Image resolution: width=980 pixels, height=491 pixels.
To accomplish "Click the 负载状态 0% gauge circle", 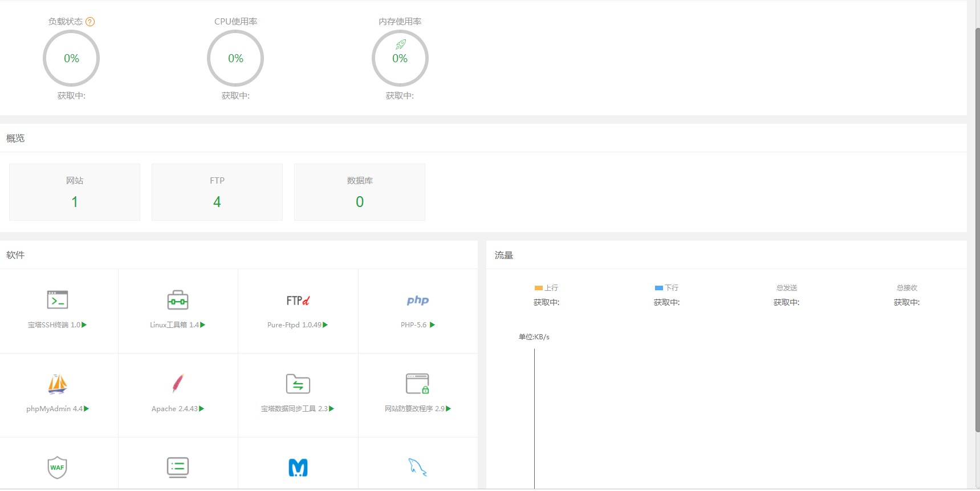I will click(x=71, y=58).
